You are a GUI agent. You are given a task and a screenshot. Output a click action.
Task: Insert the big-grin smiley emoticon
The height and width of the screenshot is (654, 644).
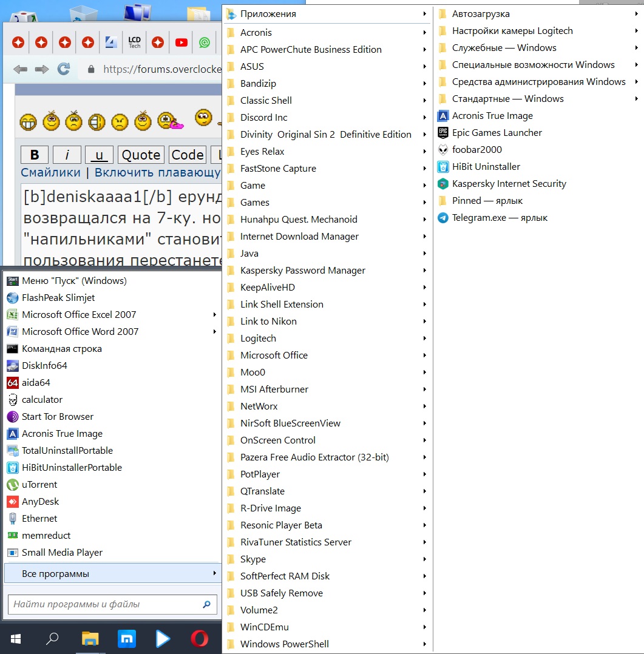(28, 122)
